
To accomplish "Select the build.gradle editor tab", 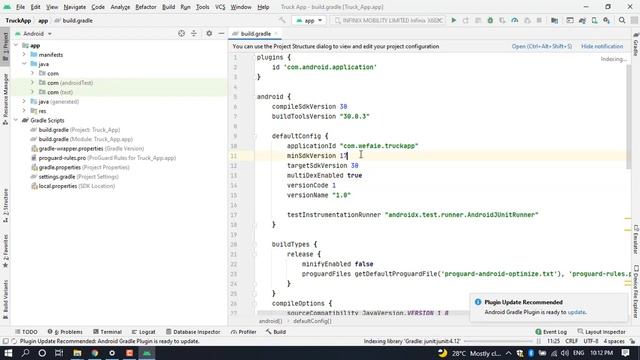I will pos(255,33).
